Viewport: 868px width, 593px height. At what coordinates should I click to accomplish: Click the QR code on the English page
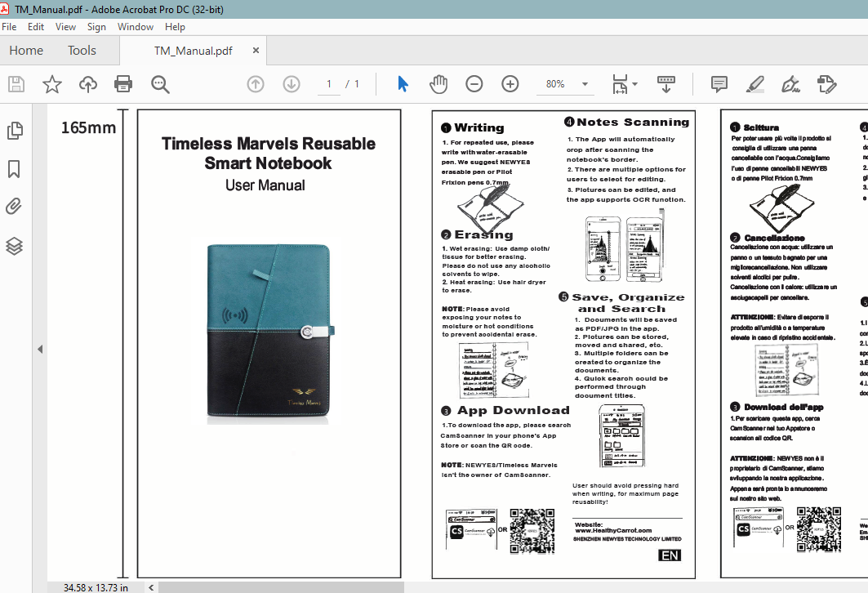point(532,530)
